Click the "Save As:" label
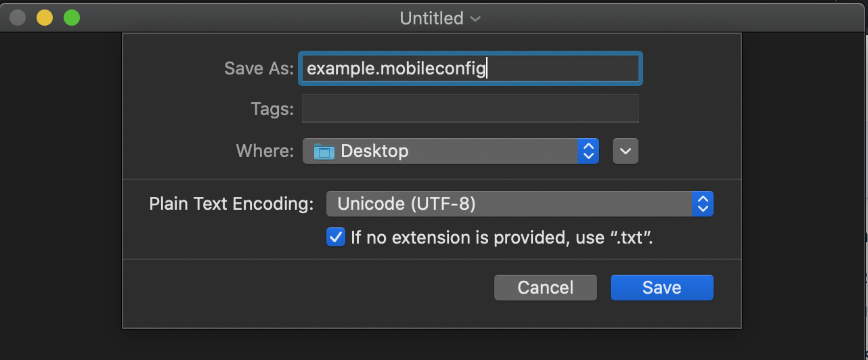Screen dimensions: 868x360 259,68
